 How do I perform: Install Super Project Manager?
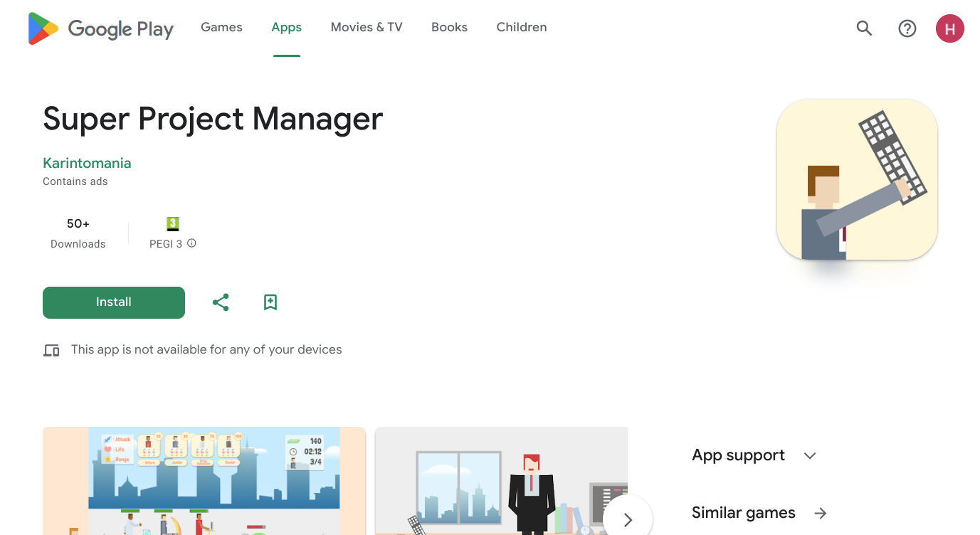click(114, 302)
